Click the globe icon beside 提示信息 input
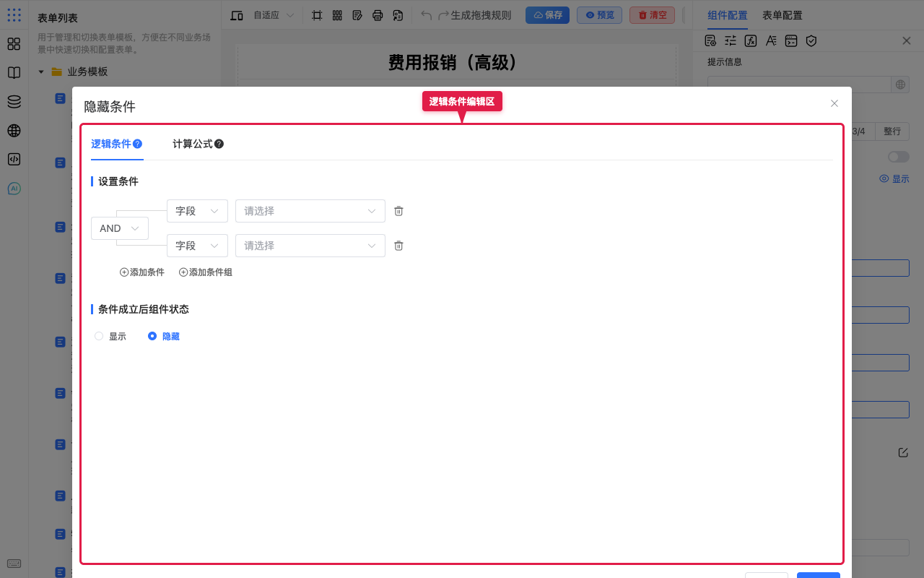 coord(900,85)
